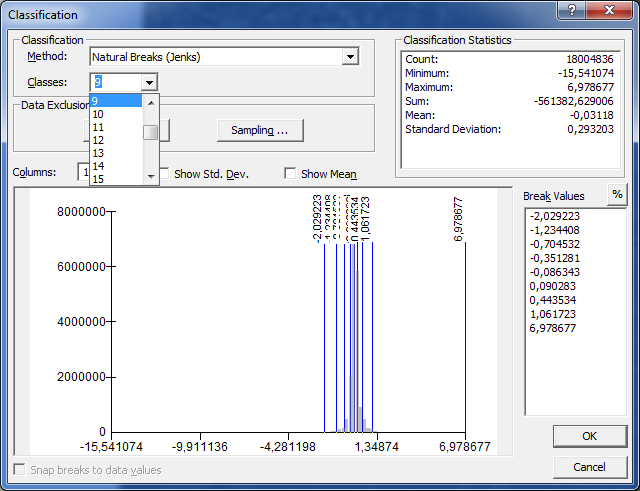
Task: Click the Standard Deviation value 0,293203
Action: tap(591, 129)
